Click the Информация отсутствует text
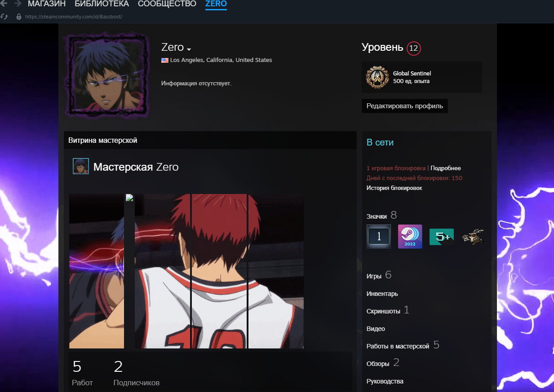 196,84
